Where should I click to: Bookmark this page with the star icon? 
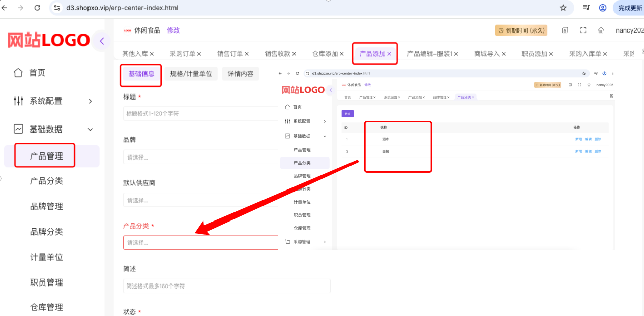point(563,8)
